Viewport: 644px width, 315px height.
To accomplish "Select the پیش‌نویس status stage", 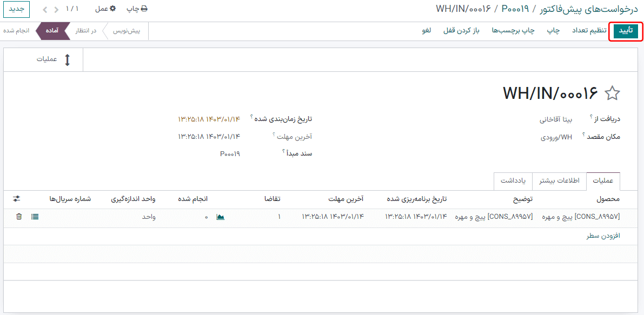I will pos(127,31).
